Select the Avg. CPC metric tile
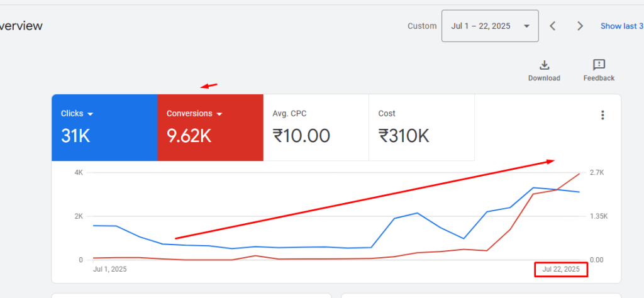The height and width of the screenshot is (298, 644). click(316, 126)
